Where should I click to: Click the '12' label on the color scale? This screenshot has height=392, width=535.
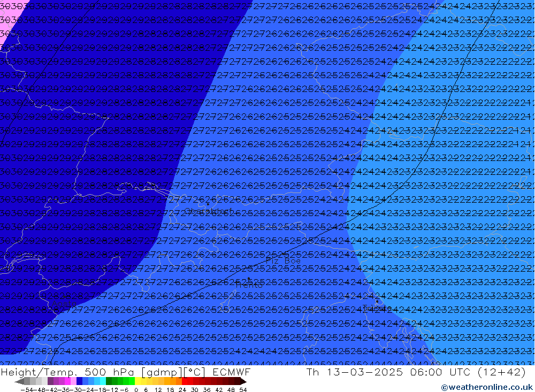158,390
